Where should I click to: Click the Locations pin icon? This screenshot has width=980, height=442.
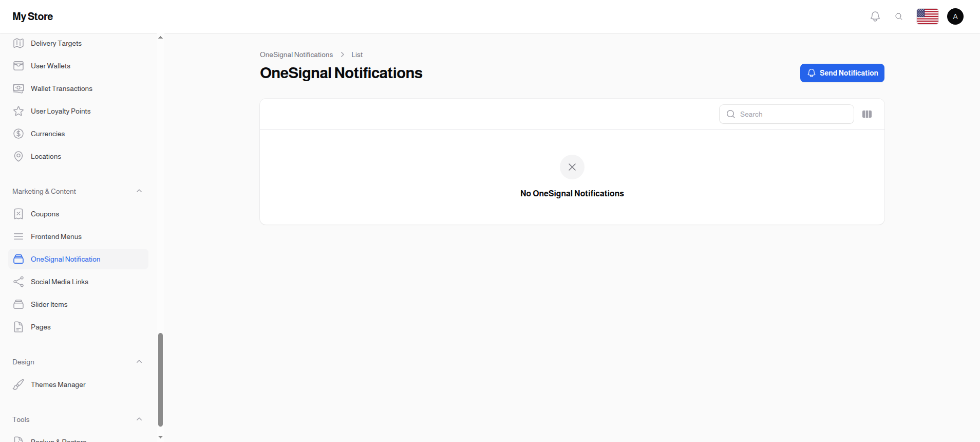click(18, 156)
